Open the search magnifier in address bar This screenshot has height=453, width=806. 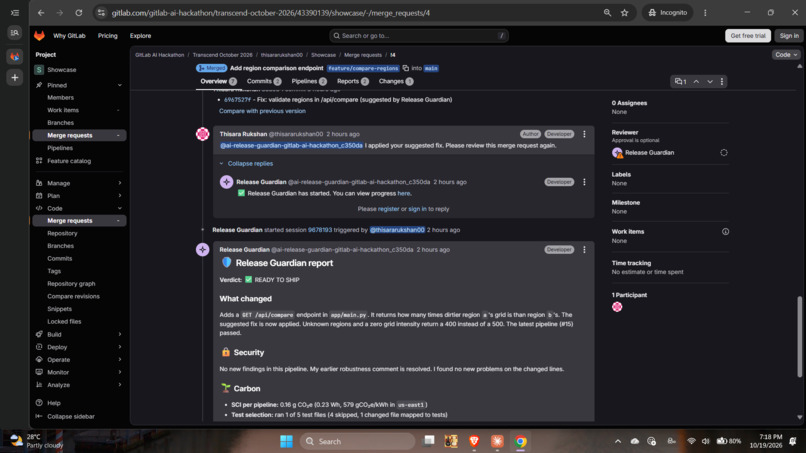(x=607, y=13)
